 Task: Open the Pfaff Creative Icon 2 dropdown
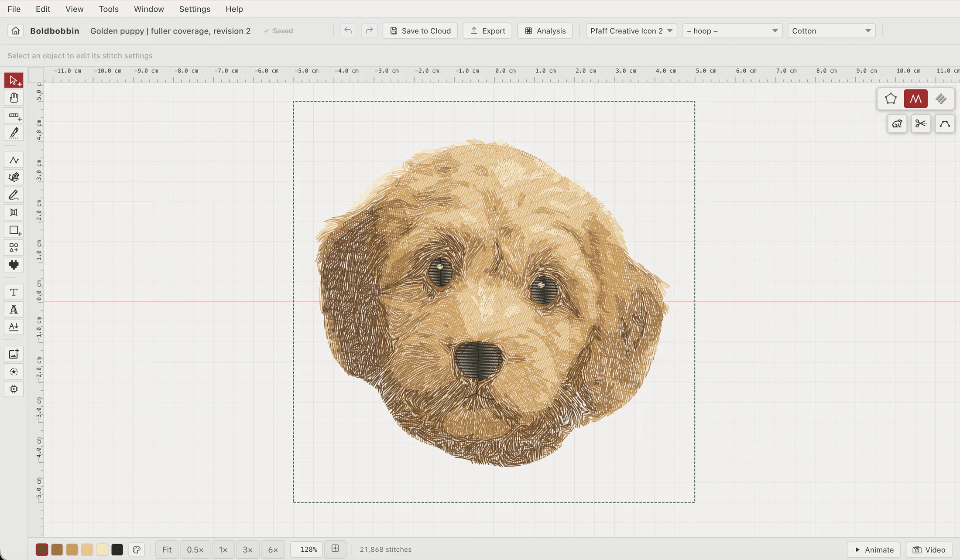pyautogui.click(x=631, y=31)
